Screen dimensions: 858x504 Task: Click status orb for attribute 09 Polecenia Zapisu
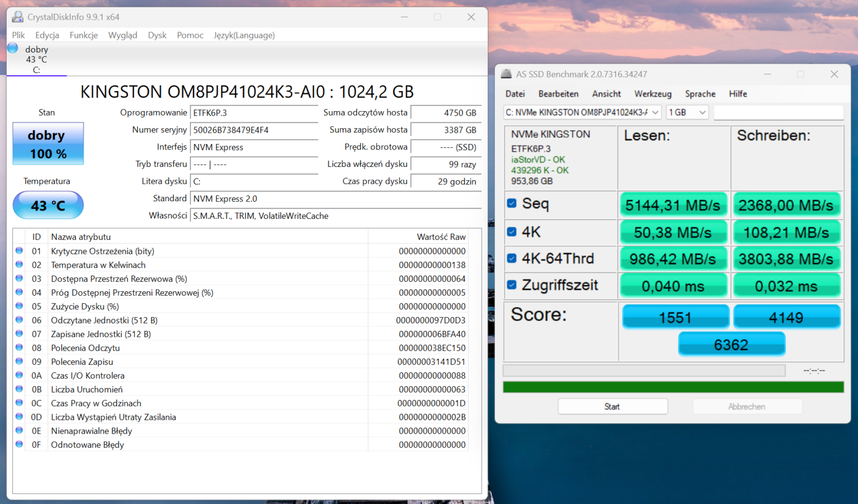tap(19, 361)
